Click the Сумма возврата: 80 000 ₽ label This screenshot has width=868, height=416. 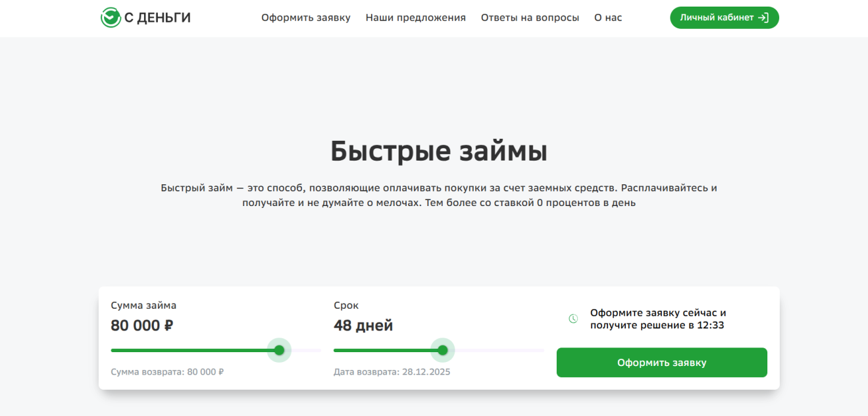tap(166, 371)
